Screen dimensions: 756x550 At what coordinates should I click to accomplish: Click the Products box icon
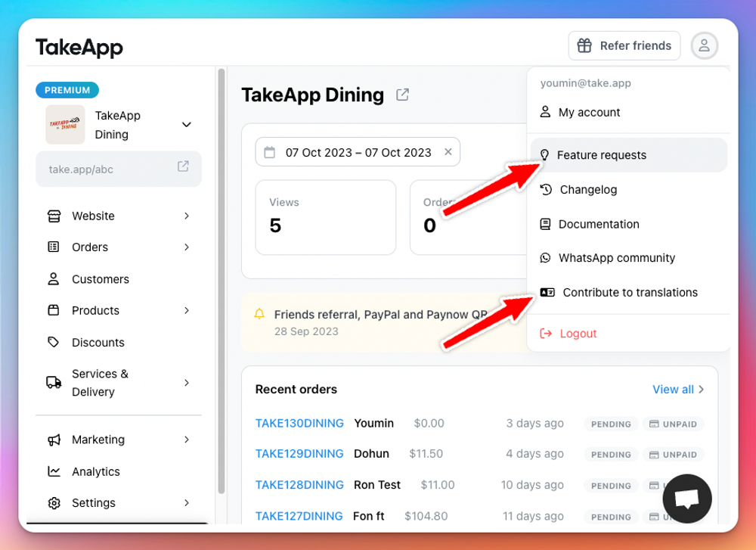(54, 310)
